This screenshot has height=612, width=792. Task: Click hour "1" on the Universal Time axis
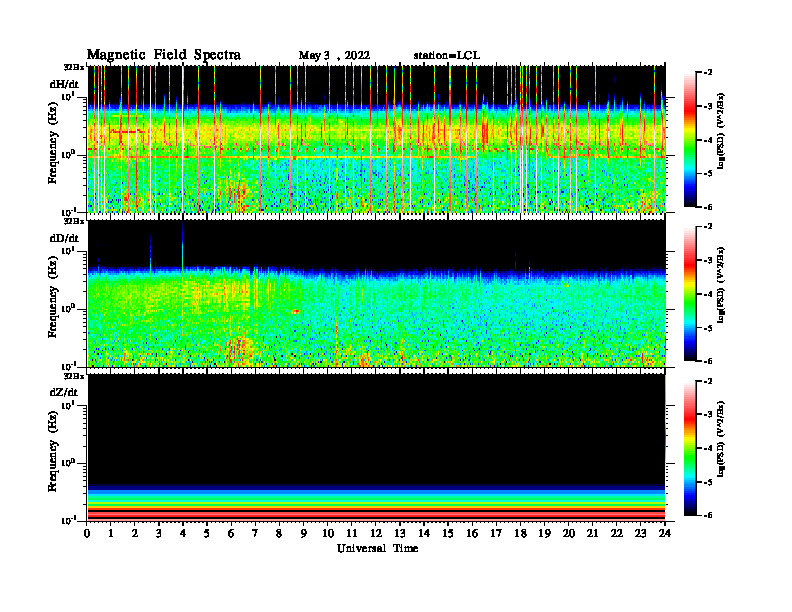[111, 533]
